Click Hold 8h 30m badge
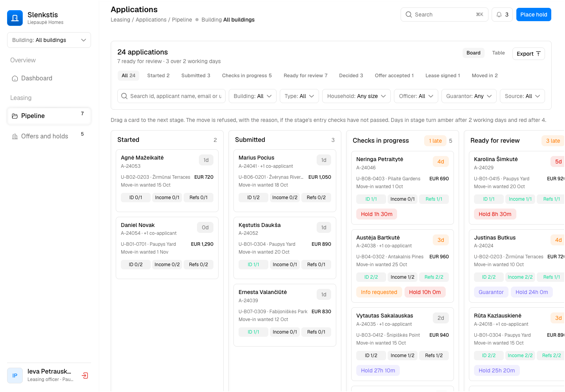 click(x=495, y=214)
